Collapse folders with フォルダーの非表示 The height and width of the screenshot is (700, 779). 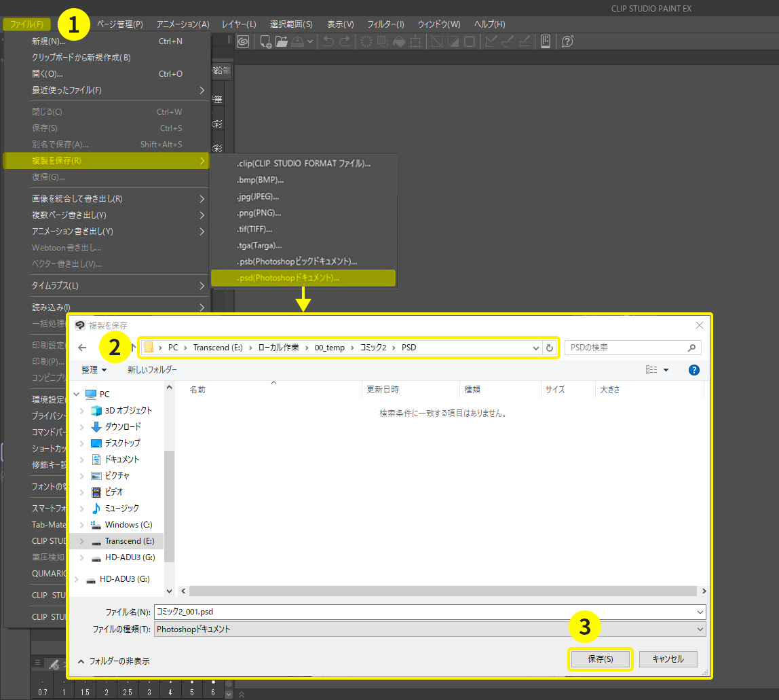114,661
